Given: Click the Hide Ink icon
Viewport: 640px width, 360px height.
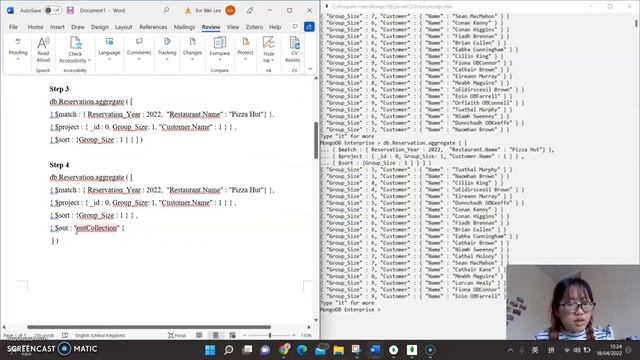Looking at the screenshot, I should click(x=269, y=42).
